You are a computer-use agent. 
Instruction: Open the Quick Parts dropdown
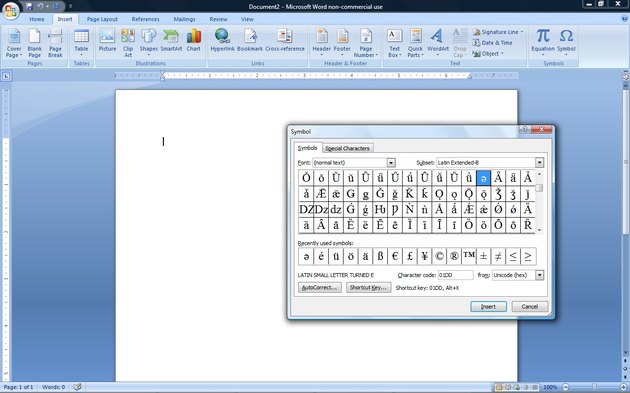point(415,43)
